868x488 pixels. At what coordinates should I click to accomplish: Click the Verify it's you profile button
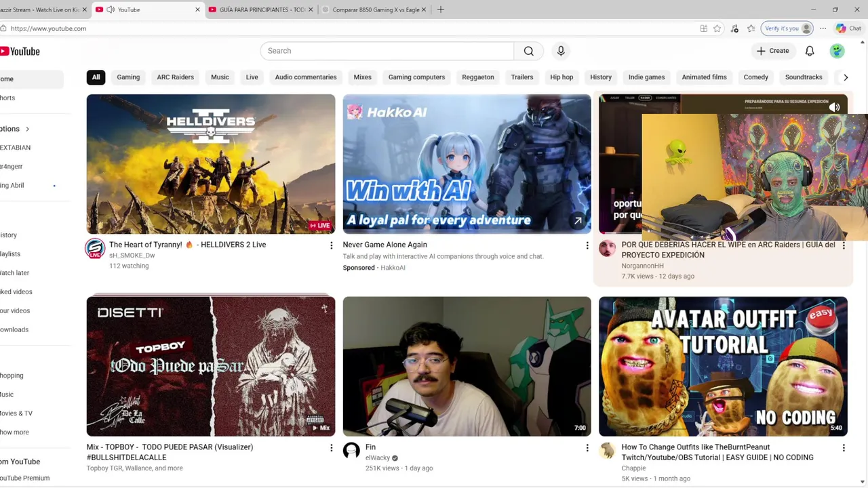[x=787, y=28]
